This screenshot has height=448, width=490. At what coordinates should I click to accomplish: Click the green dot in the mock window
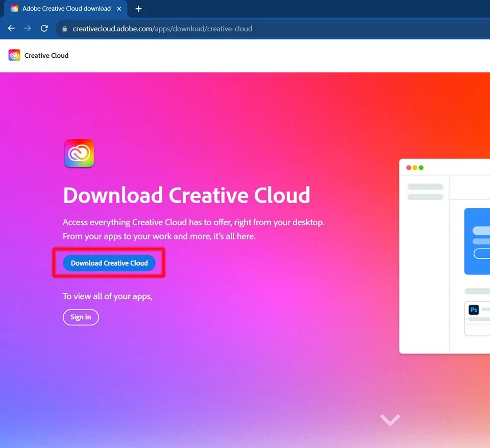(x=421, y=168)
